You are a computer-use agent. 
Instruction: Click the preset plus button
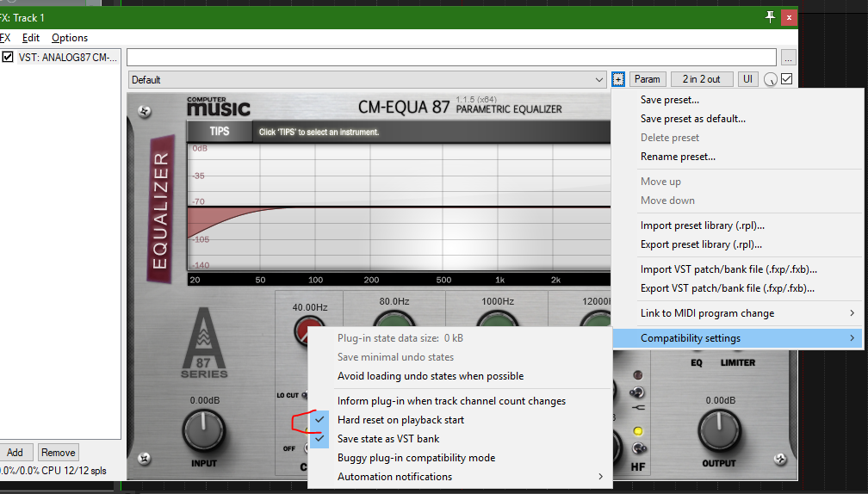617,79
